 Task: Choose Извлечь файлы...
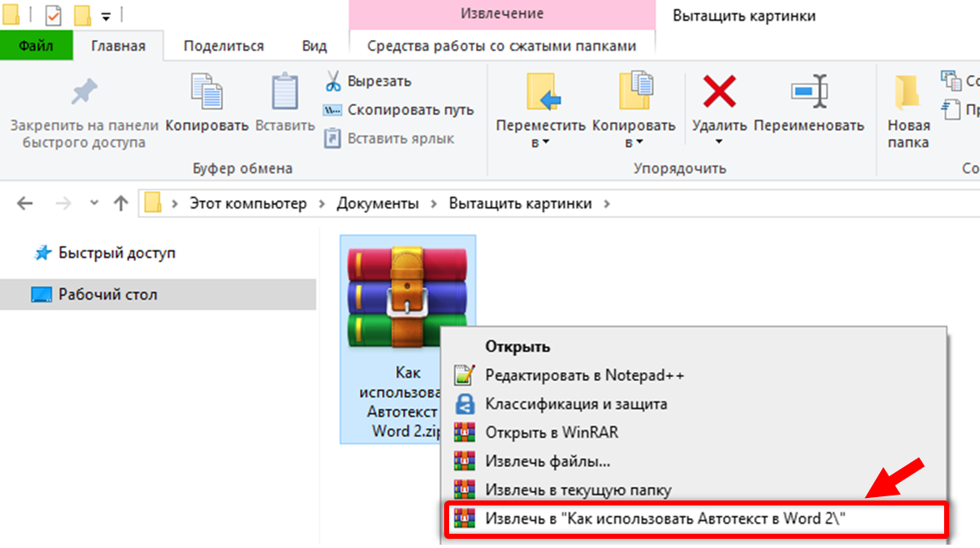click(693, 462)
